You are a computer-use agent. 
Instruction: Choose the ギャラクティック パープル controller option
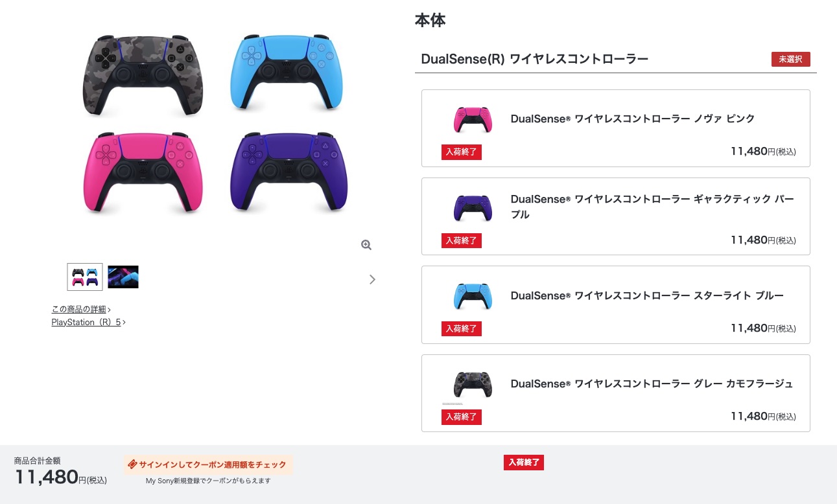point(616,216)
